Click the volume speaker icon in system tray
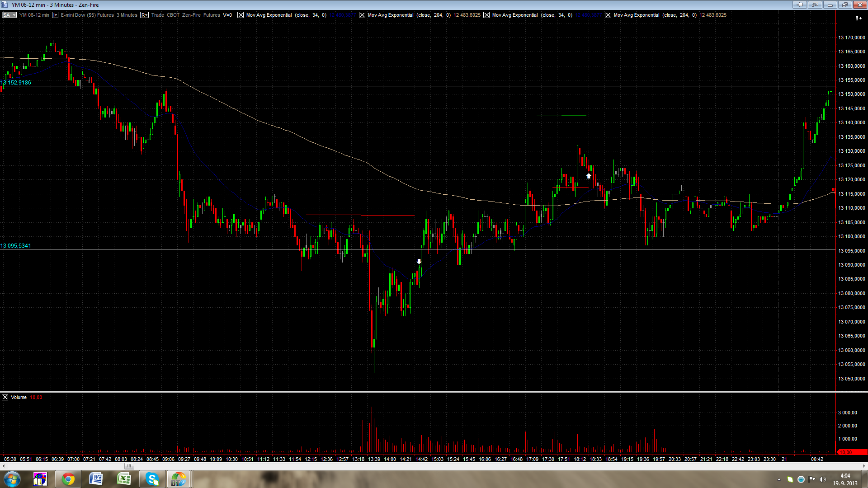Screen dimensions: 868x488 [822, 479]
